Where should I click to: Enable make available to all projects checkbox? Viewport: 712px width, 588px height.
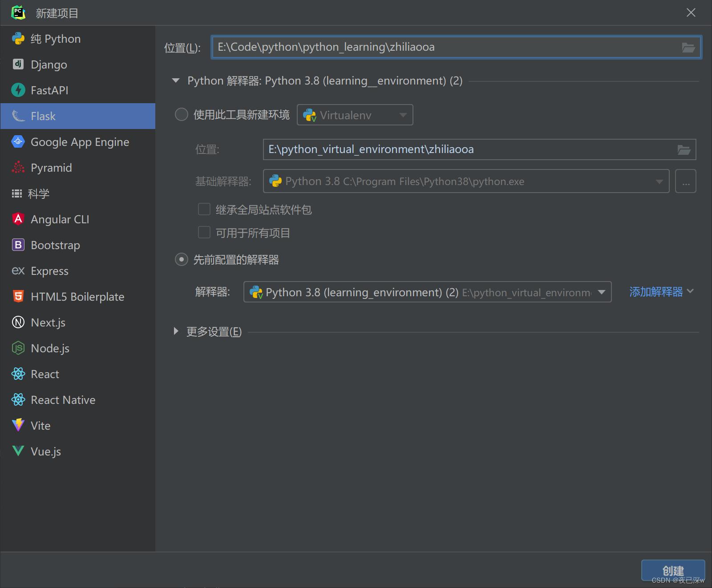[204, 232]
